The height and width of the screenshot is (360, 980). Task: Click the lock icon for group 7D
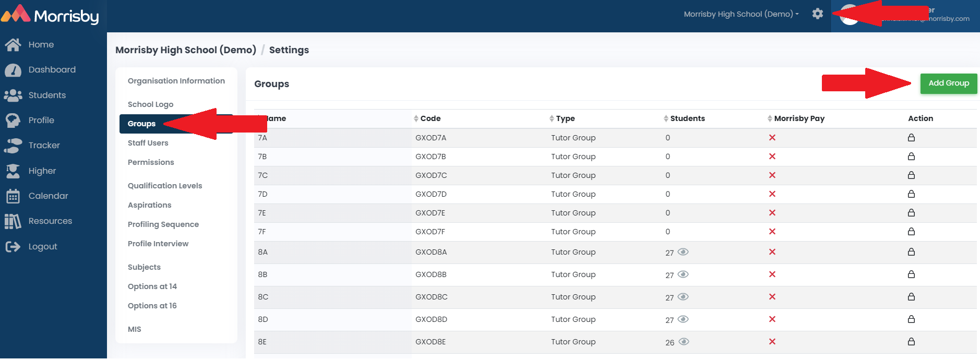pos(911,194)
